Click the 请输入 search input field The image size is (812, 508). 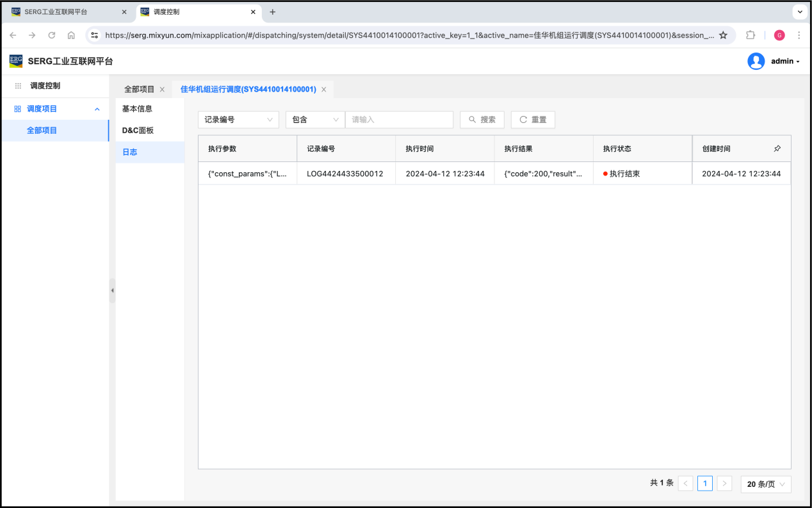pos(399,120)
